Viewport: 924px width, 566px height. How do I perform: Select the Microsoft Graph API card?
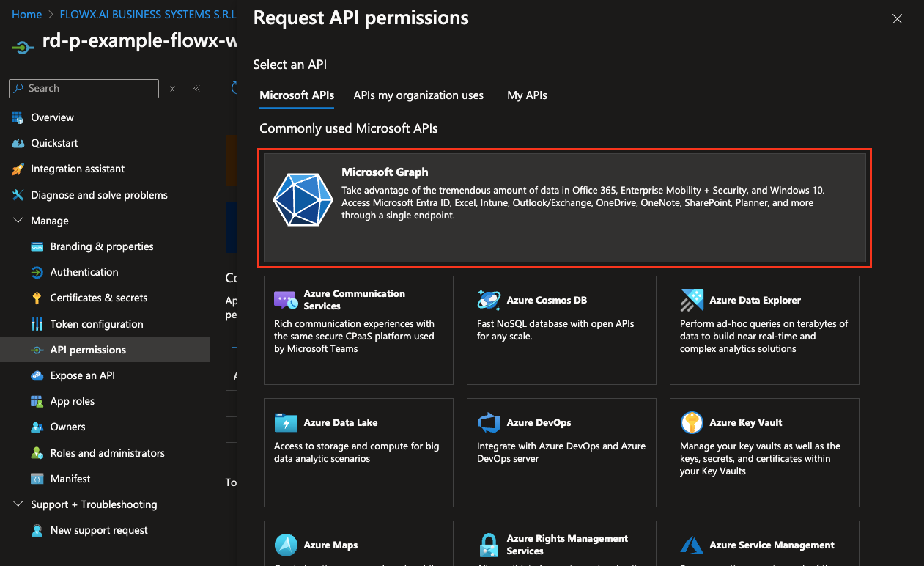(x=565, y=207)
